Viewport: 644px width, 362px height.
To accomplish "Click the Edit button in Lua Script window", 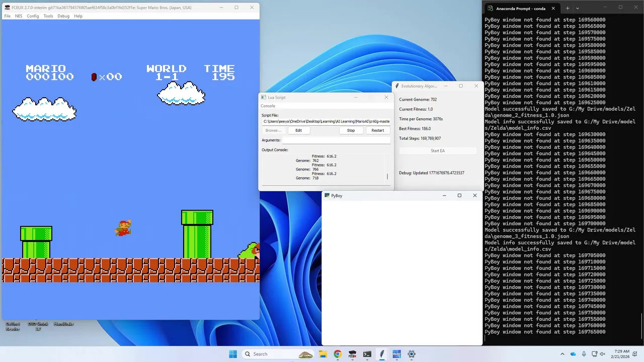I will (x=299, y=130).
